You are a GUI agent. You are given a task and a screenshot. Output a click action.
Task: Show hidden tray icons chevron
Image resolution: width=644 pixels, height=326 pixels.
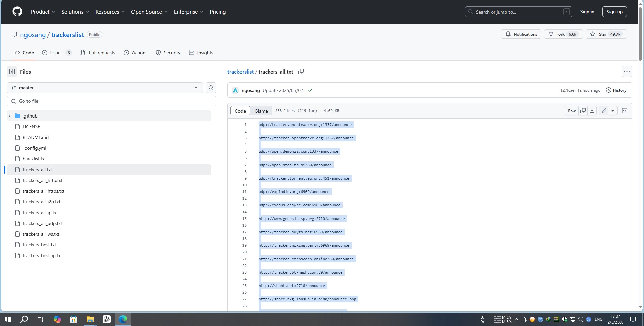[x=516, y=319]
